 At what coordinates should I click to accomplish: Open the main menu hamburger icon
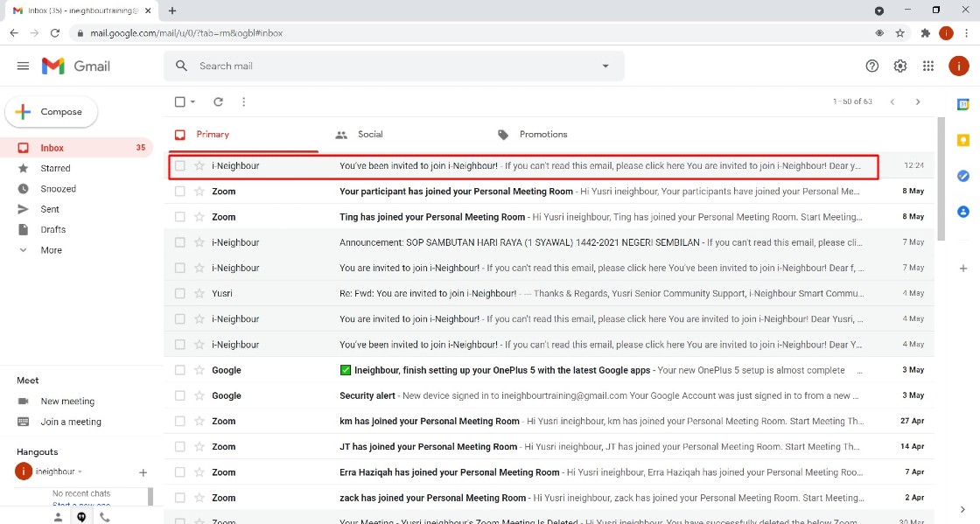click(x=23, y=66)
